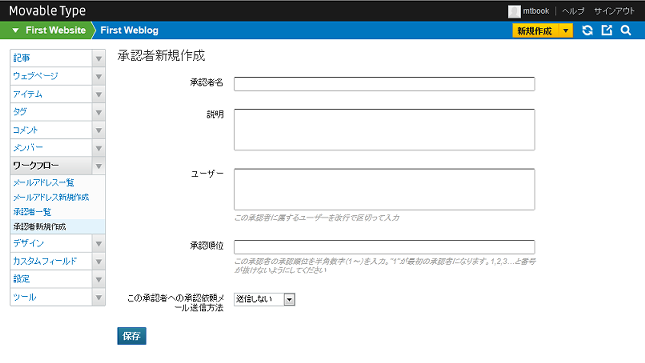Open the デザイン sidebar menu
The image size is (645, 363).
51,244
